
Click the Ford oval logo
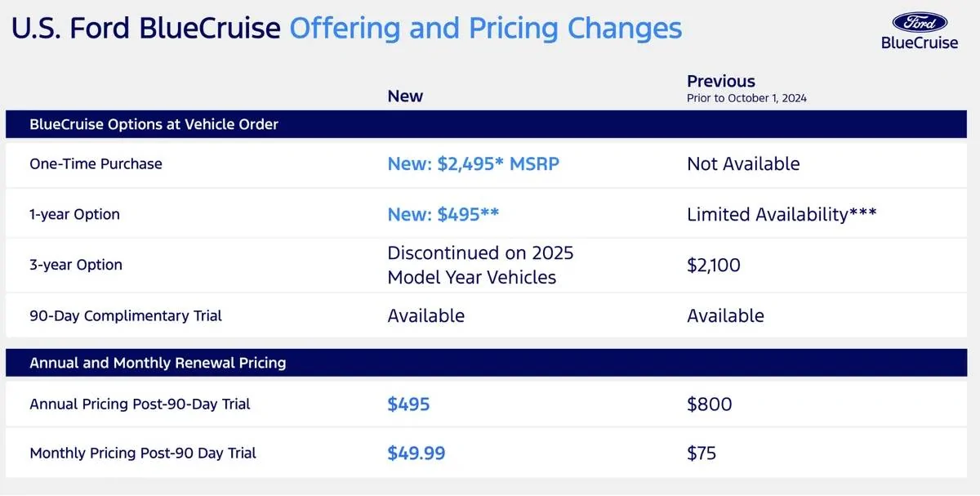click(920, 21)
